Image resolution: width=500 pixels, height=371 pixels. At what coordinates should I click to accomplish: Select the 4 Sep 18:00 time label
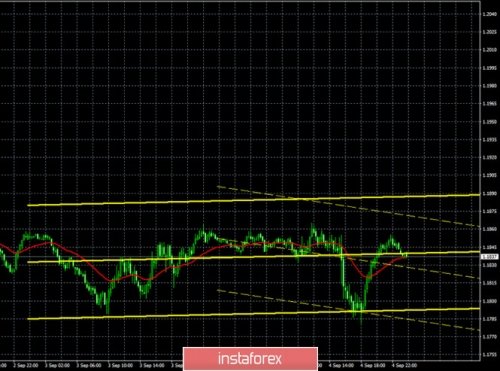pyautogui.click(x=373, y=365)
